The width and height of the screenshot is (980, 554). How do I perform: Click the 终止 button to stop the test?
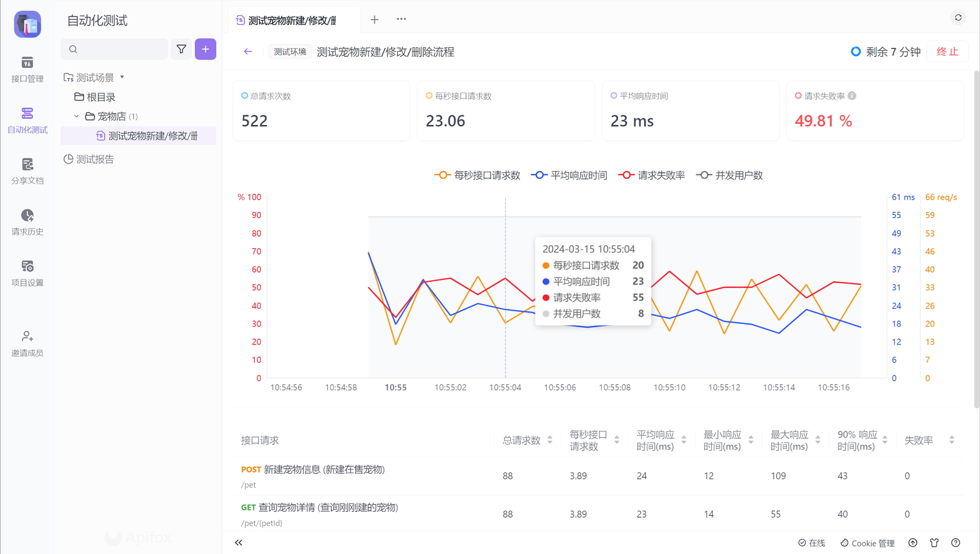947,51
